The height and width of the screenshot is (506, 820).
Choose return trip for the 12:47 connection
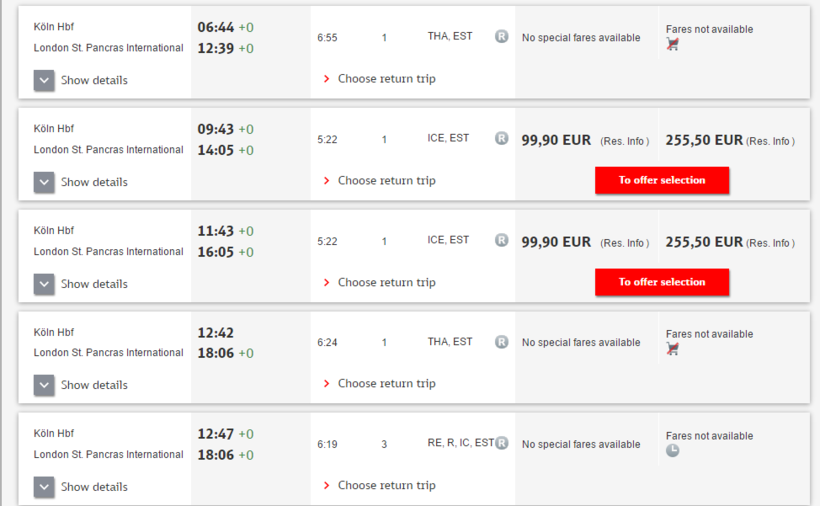[386, 485]
